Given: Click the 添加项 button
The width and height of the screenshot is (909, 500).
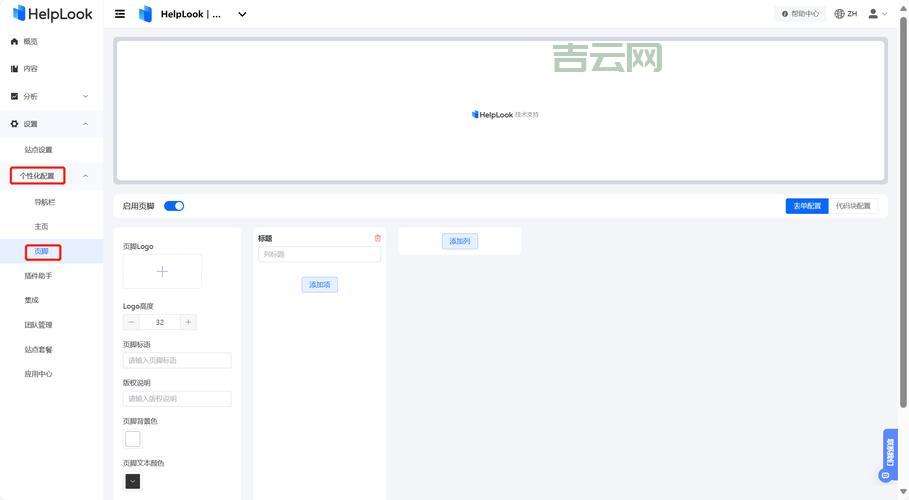Looking at the screenshot, I should coord(319,285).
